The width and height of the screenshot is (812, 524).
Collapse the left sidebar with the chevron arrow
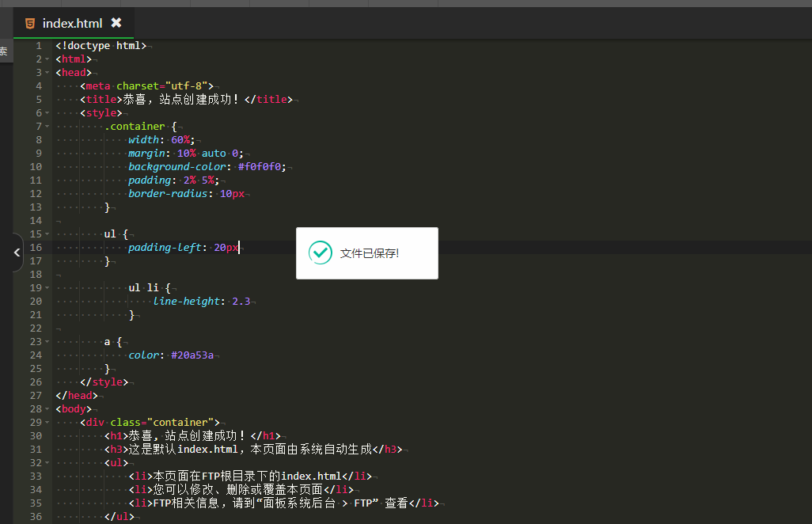pyautogui.click(x=17, y=253)
